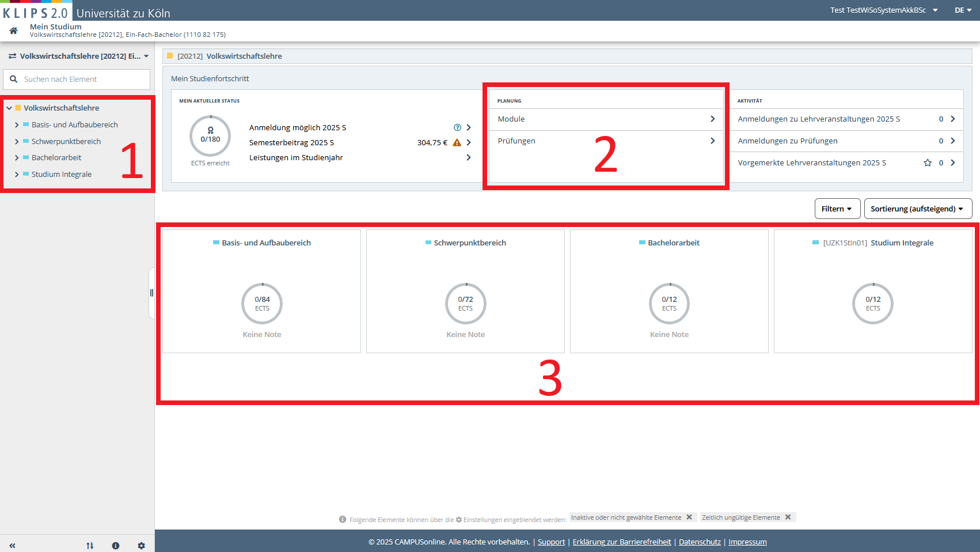
Task: Click the 304,75 € amount
Action: 432,142
